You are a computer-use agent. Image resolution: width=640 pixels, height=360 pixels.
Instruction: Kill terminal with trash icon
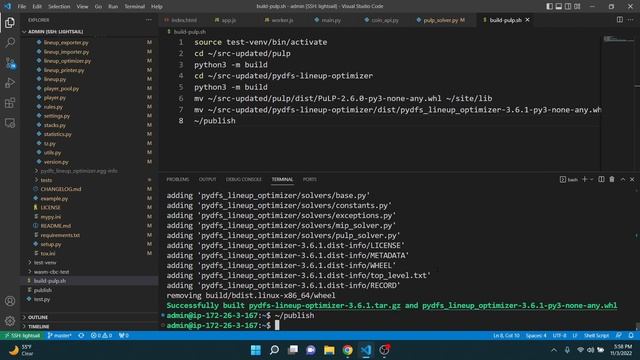tap(612, 179)
